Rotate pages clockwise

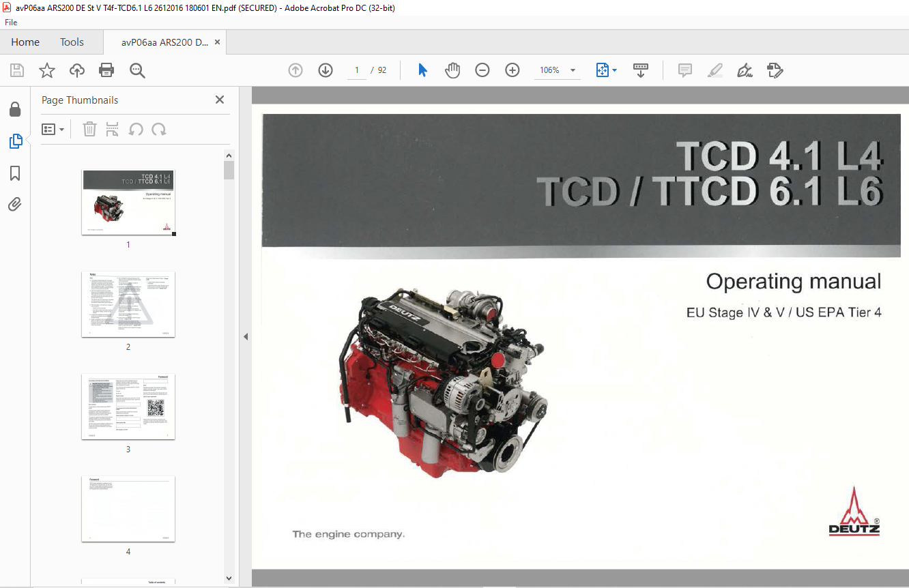(159, 129)
